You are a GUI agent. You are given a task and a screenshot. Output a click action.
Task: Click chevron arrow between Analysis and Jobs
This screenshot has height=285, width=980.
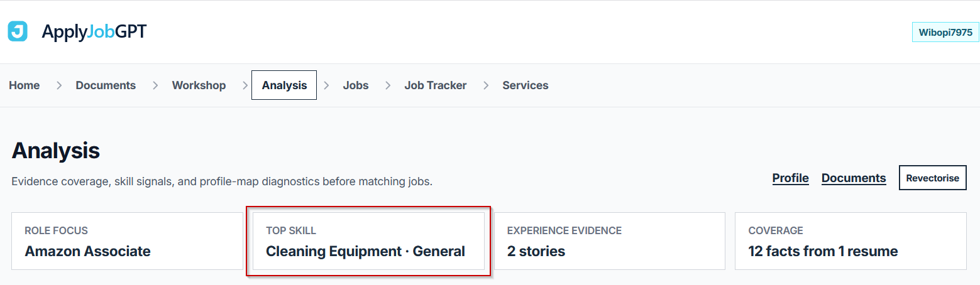coord(326,85)
